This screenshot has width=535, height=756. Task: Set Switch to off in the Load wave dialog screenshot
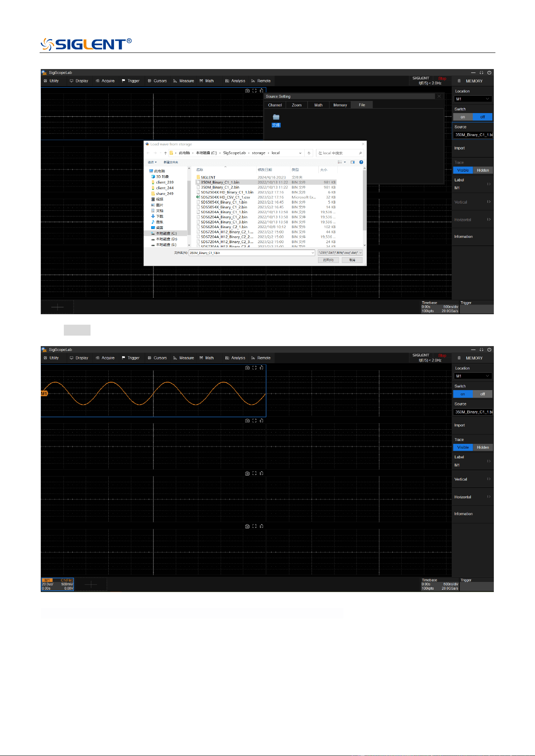point(482,117)
